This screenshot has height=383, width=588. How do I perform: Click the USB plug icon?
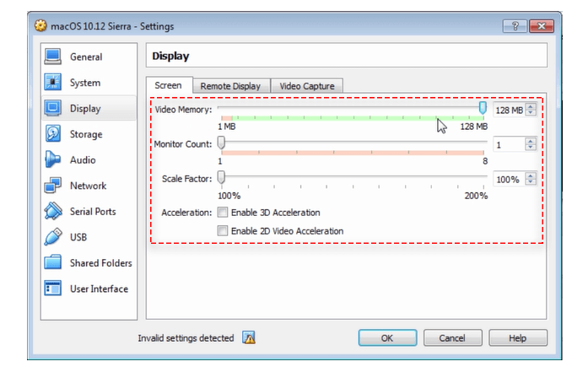pyautogui.click(x=53, y=237)
